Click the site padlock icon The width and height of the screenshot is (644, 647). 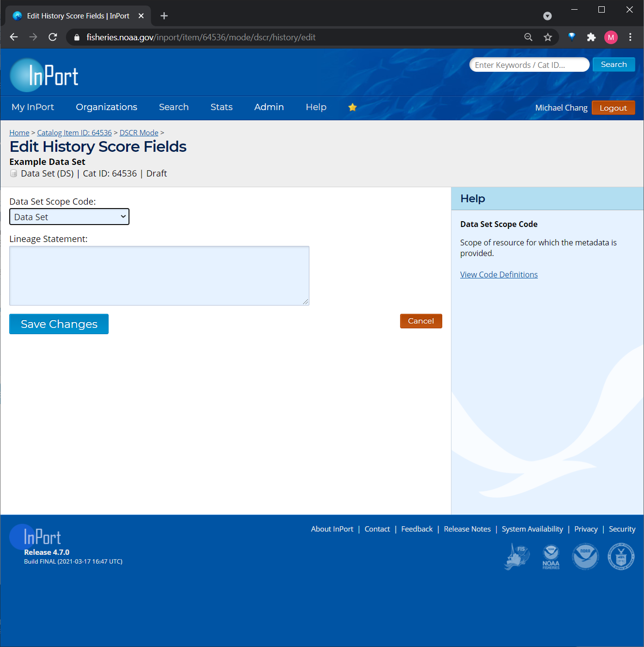tap(77, 37)
